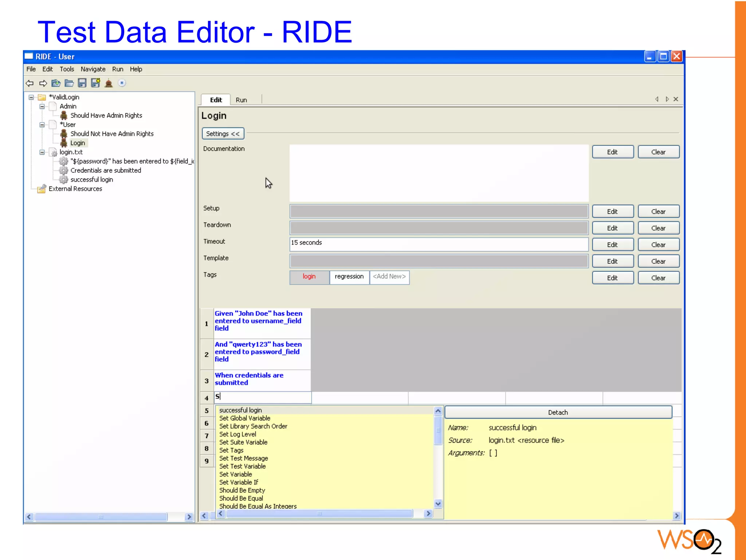Image resolution: width=746 pixels, height=560 pixels.
Task: Click the suggestion list horizontal scrollbar thumb
Action: point(319,514)
